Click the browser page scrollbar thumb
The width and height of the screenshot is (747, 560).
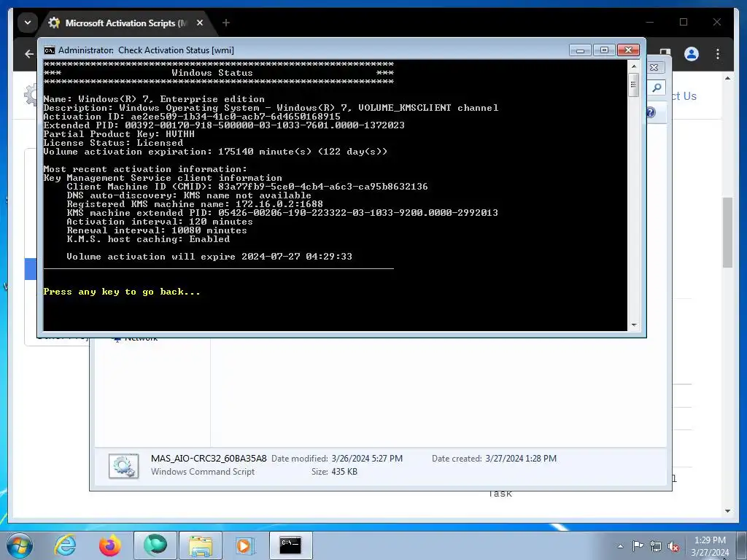(727, 233)
